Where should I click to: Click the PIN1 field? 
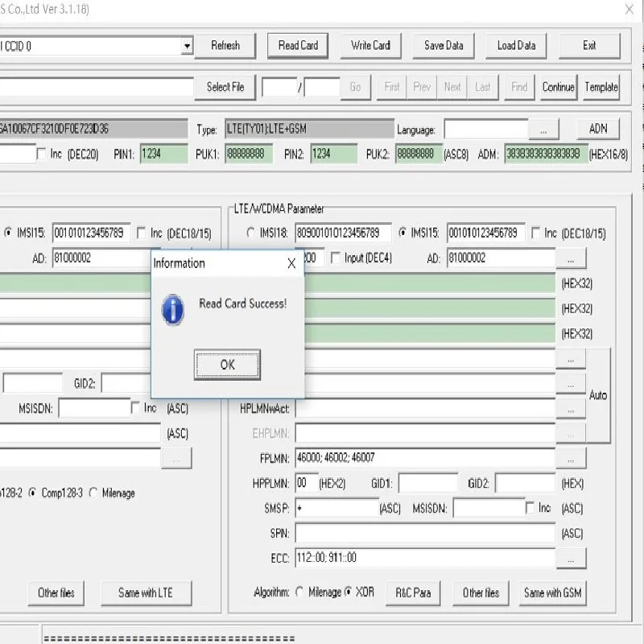164,154
